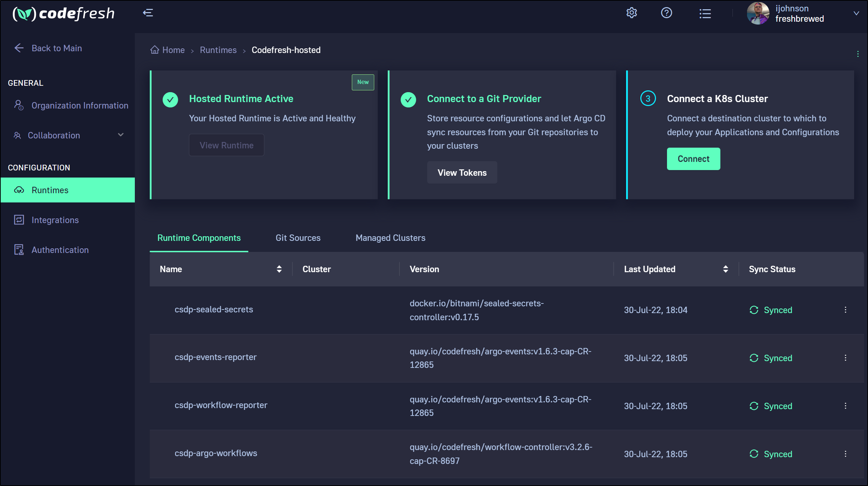Click the Sync Status column header
Viewport: 868px width, 486px height.
tap(772, 269)
